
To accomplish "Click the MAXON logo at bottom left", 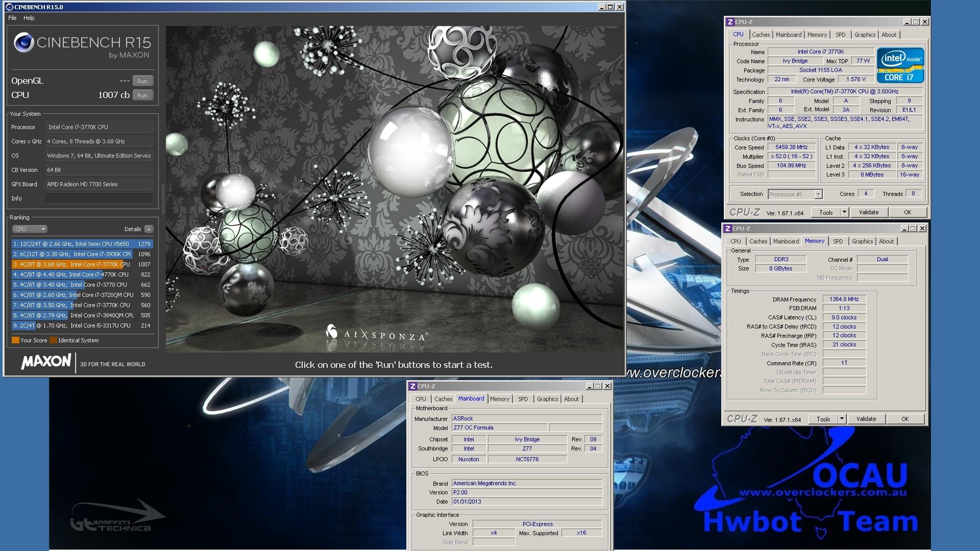I will (46, 362).
